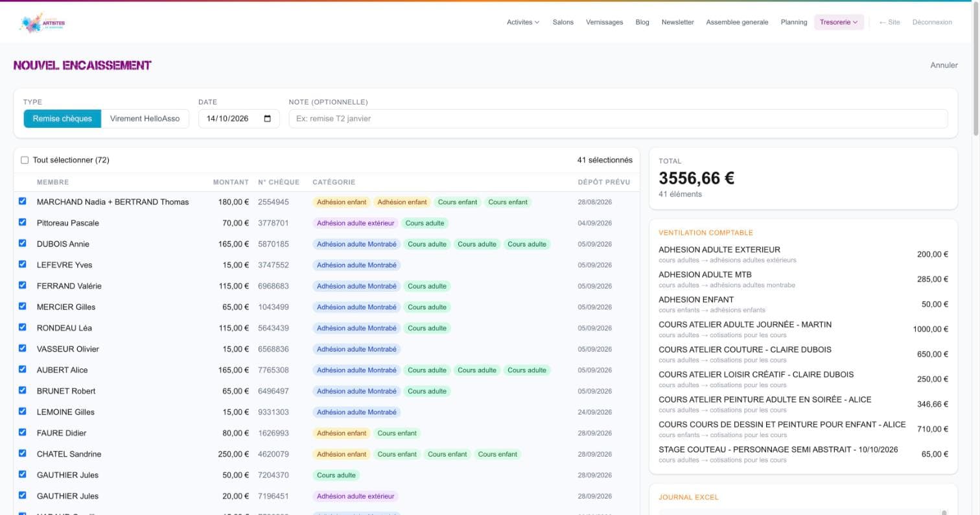The image size is (980, 515).
Task: Toggle the Tout sélectionner checkbox
Action: [x=25, y=160]
